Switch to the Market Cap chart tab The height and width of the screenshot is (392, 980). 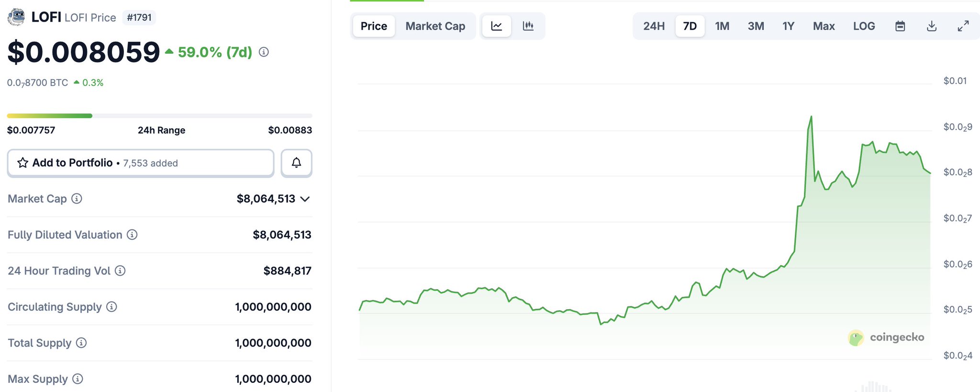click(435, 26)
